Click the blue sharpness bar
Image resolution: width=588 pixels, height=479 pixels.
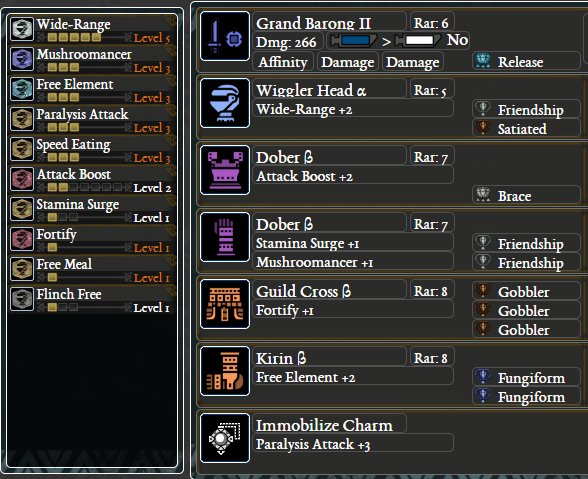pyautogui.click(x=354, y=40)
